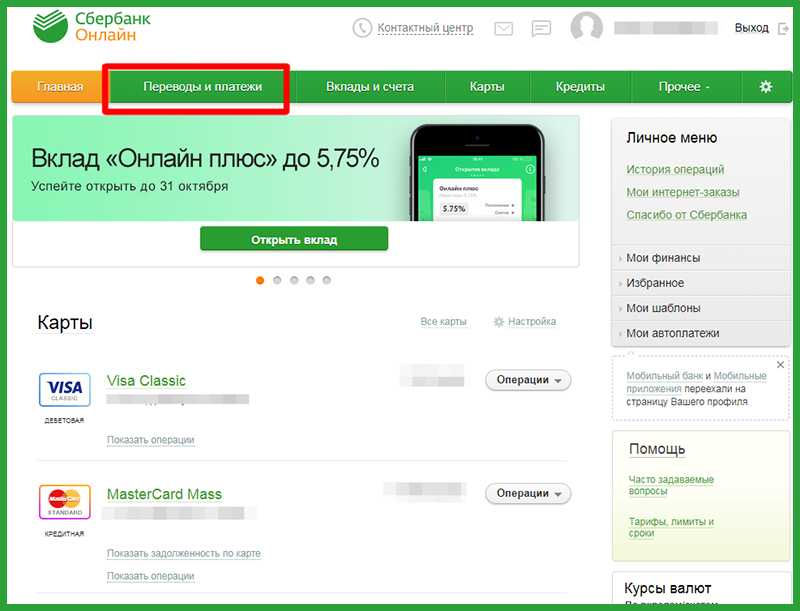Click the user avatar icon
Screen dimensions: 800x611
click(x=586, y=27)
